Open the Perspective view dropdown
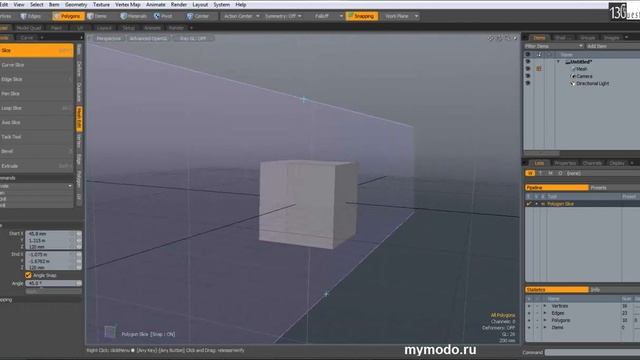The height and width of the screenshot is (360, 640). pyautogui.click(x=109, y=38)
